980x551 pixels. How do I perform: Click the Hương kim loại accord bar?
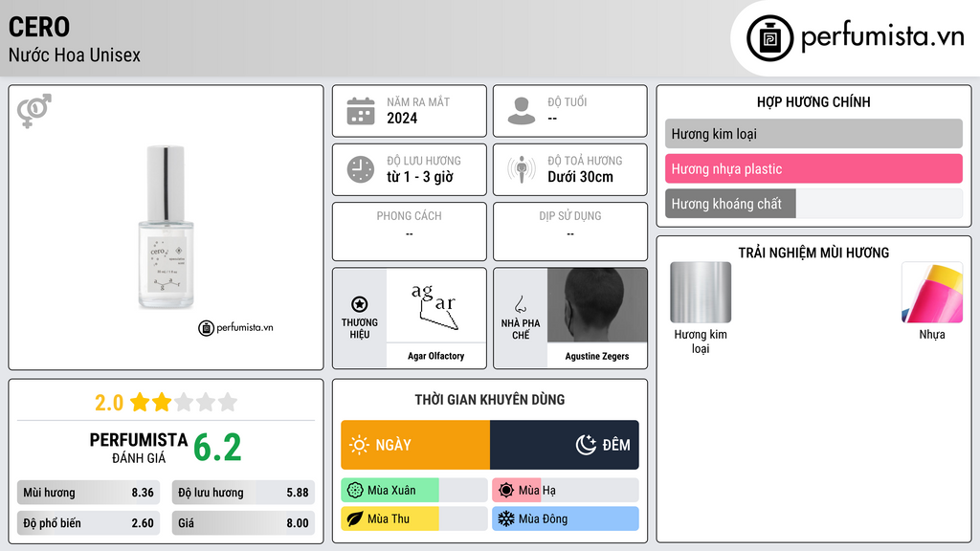[x=813, y=134]
